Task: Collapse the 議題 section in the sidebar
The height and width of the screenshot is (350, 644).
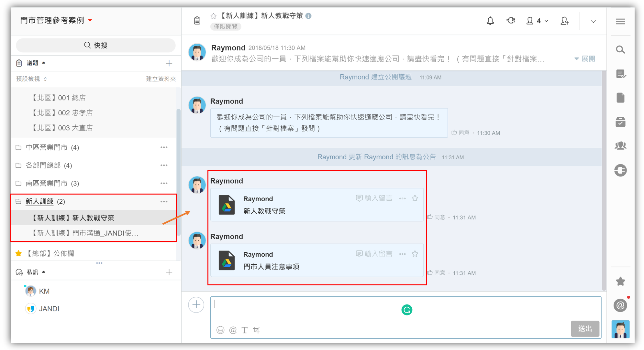Action: pos(43,63)
